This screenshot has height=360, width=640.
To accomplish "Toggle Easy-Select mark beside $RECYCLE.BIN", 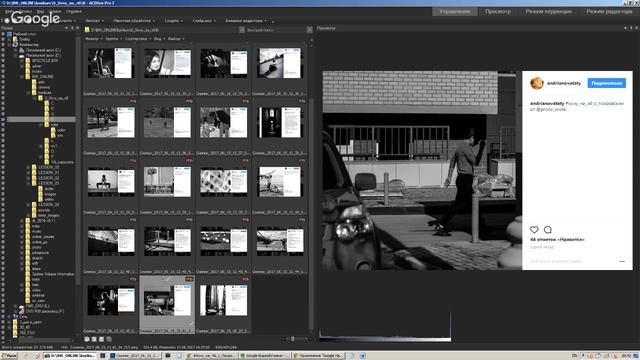I will click(x=3, y=60).
